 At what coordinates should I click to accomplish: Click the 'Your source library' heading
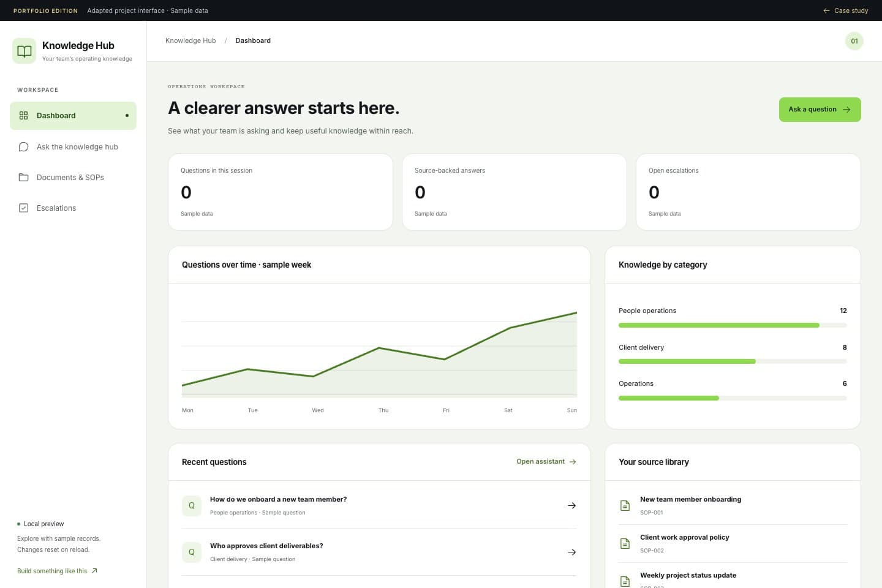pos(654,462)
